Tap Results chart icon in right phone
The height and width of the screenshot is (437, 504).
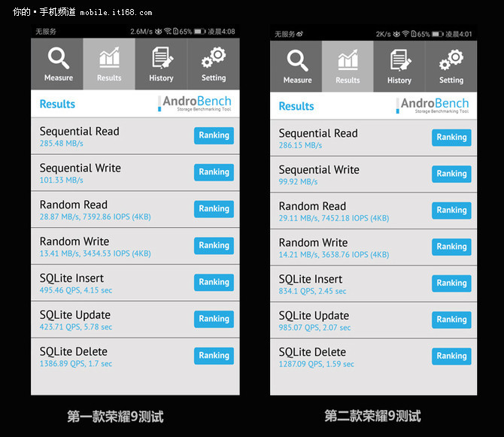pyautogui.click(x=348, y=59)
